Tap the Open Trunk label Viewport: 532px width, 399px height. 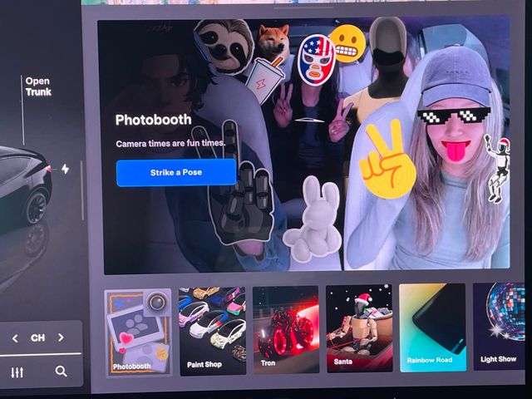37,86
